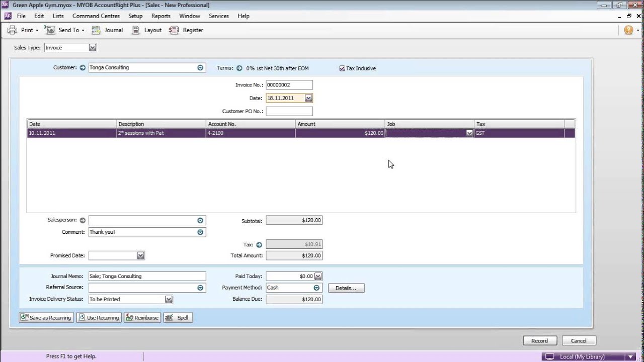Click the Details... button
The width and height of the screenshot is (644, 362).
[346, 288]
